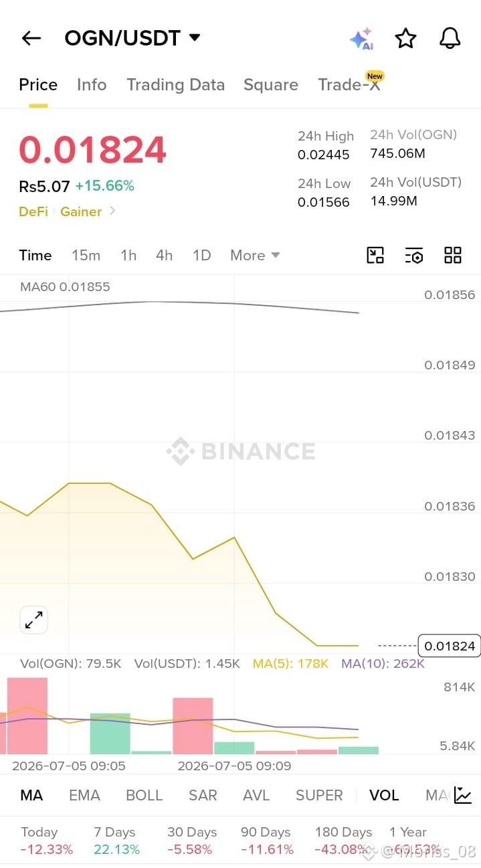Switch to the Square tab
The height and width of the screenshot is (868, 481).
tap(271, 85)
